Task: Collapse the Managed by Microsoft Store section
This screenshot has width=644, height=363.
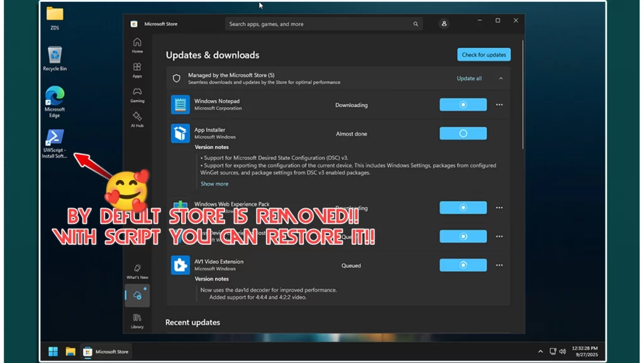Action: [501, 79]
